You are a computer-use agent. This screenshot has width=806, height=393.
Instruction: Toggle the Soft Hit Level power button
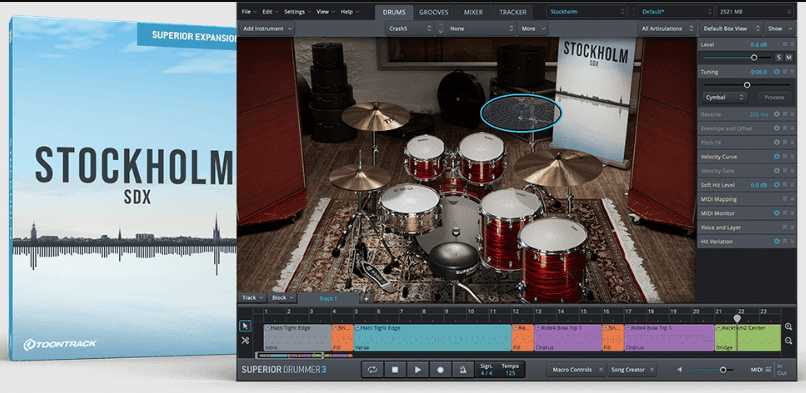[777, 185]
